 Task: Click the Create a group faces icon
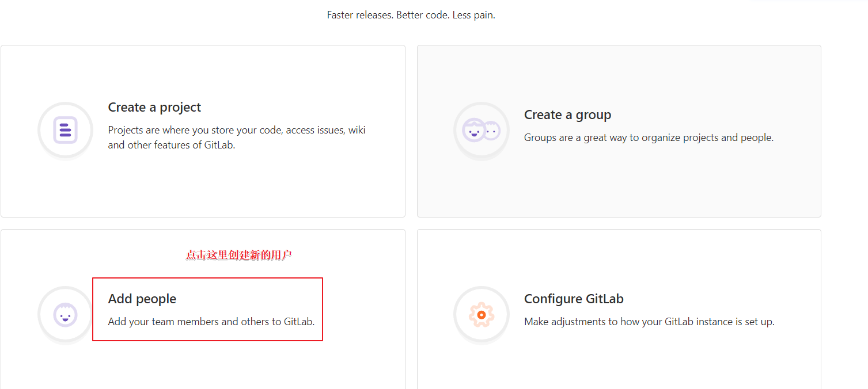(481, 130)
